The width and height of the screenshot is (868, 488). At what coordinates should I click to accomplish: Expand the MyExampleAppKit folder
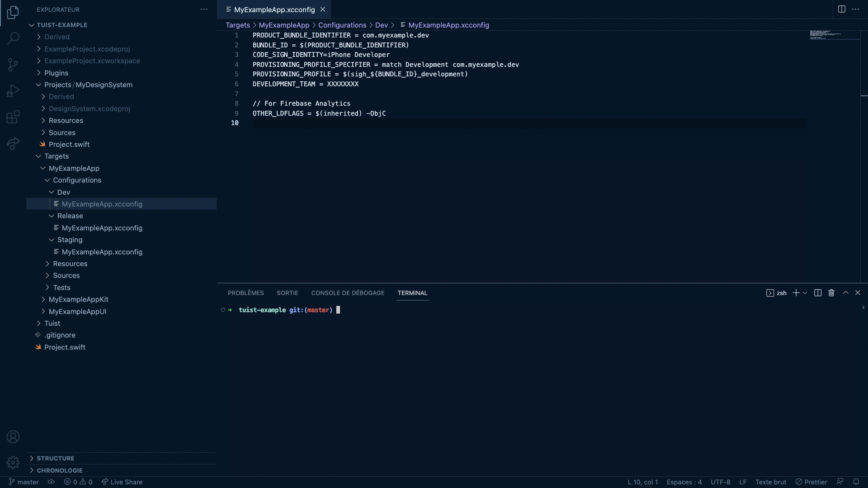78,300
